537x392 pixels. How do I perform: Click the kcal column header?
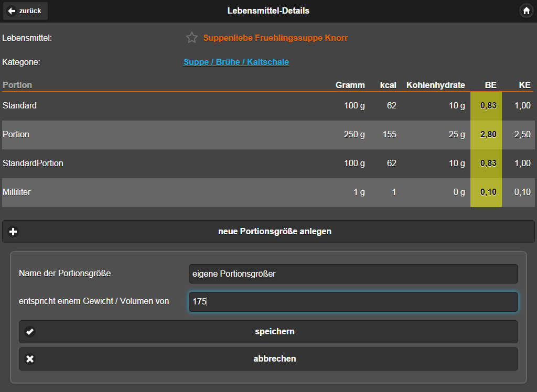click(388, 85)
